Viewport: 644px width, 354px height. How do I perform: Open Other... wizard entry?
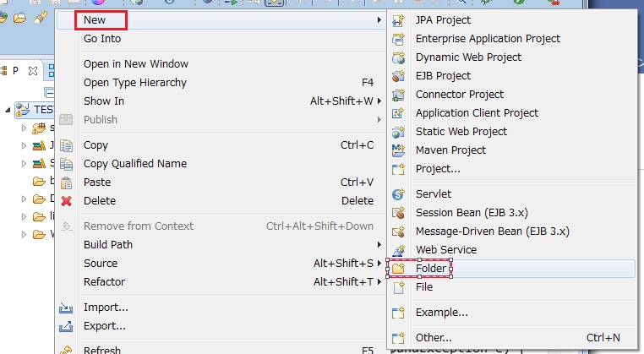(x=434, y=338)
